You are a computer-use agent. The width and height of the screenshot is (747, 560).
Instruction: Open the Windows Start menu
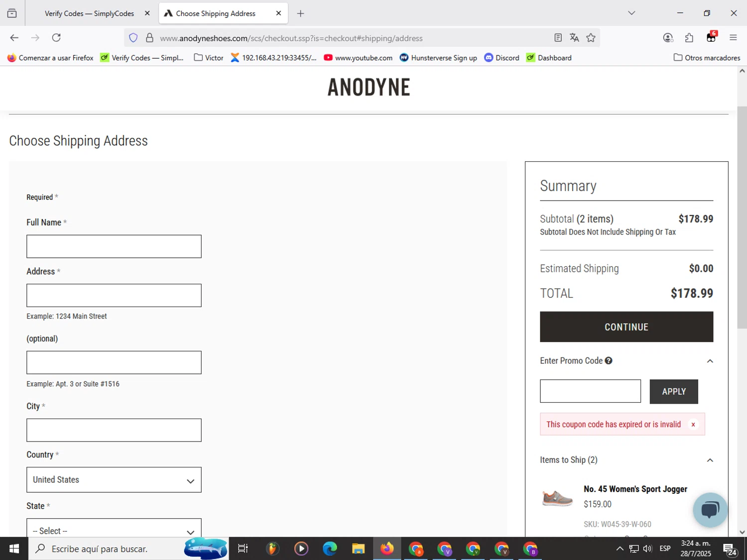[x=14, y=549]
